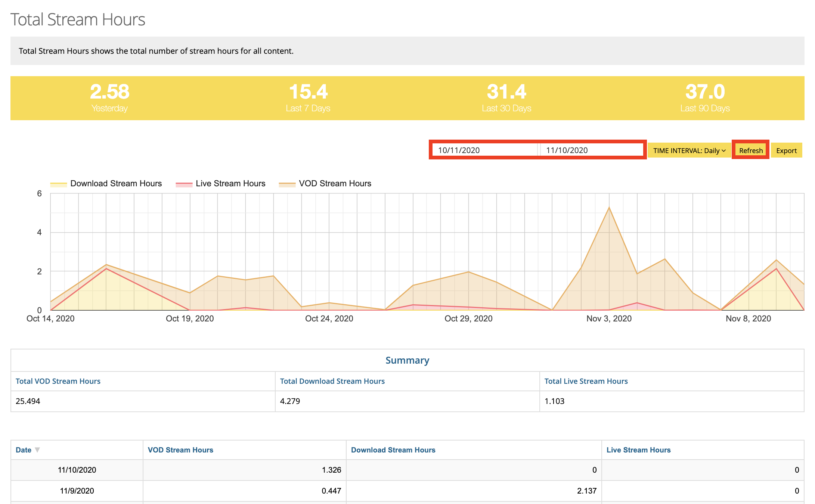
Task: Click the VOD Stream Hours column header
Action: tap(180, 450)
